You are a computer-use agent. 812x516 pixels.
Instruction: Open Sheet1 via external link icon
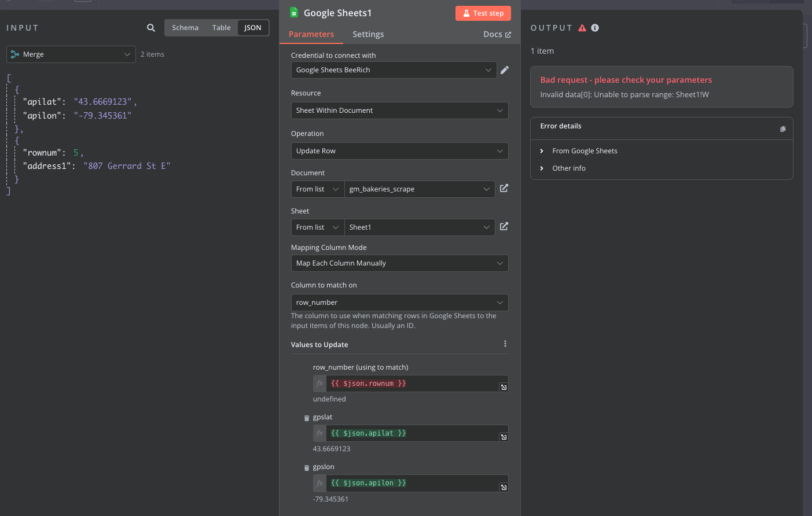[504, 227]
